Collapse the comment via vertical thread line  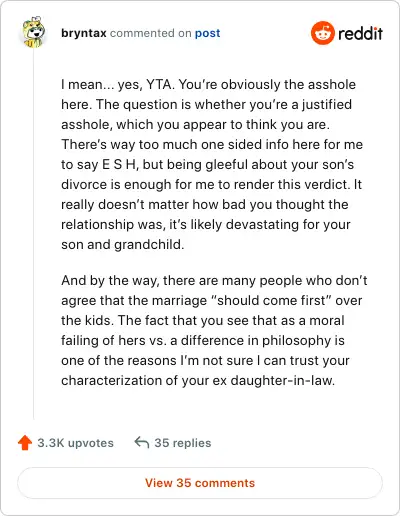(x=33, y=233)
